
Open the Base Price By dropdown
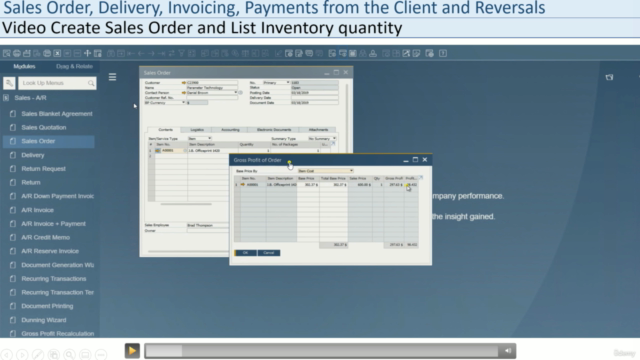(x=351, y=171)
